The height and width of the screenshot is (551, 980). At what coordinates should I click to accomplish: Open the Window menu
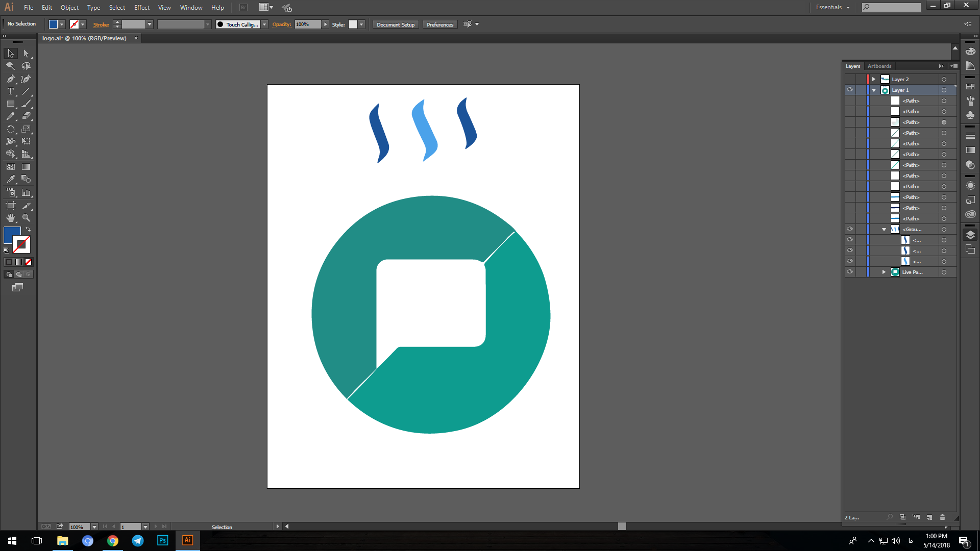[191, 8]
